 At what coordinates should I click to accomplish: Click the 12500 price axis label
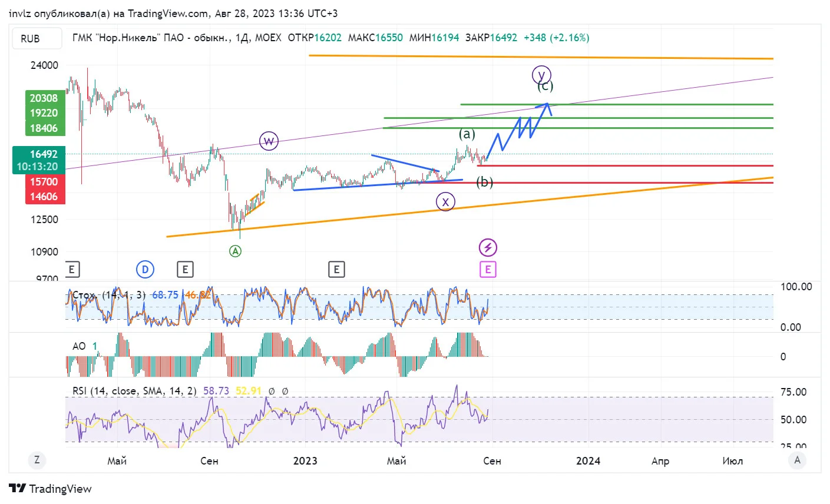click(x=45, y=220)
